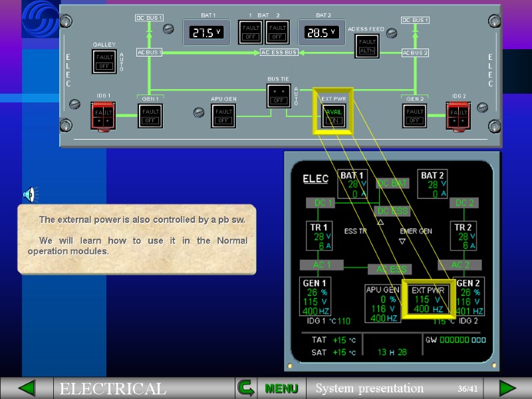Click the ELECTRICAL chapter label
This screenshot has height=399, width=532.
point(112,388)
